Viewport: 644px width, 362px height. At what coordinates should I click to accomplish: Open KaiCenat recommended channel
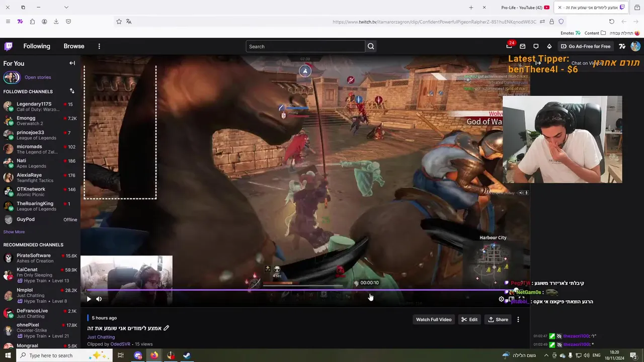40,275
